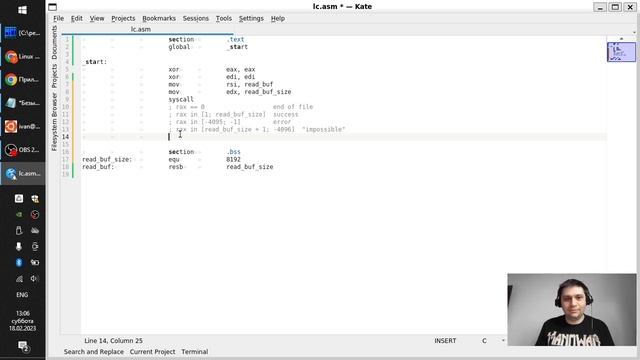
Task: Click the syscall instruction text
Action: click(x=181, y=99)
